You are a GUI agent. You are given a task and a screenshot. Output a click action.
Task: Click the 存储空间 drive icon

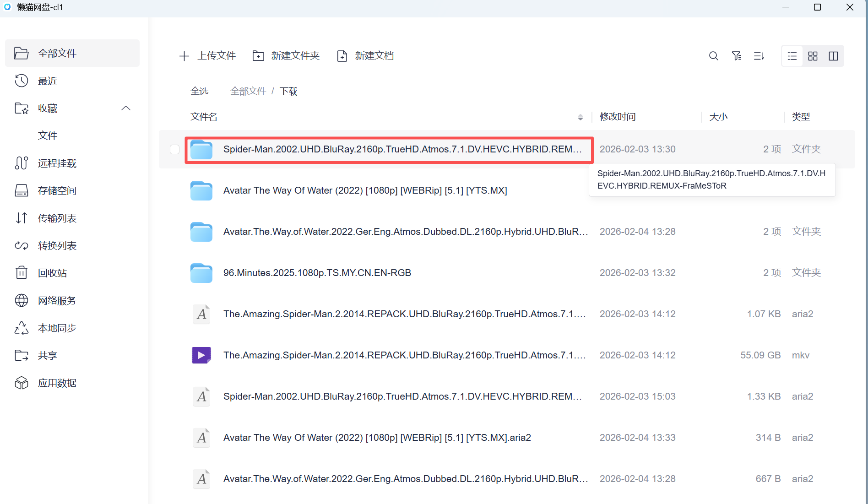pos(22,191)
